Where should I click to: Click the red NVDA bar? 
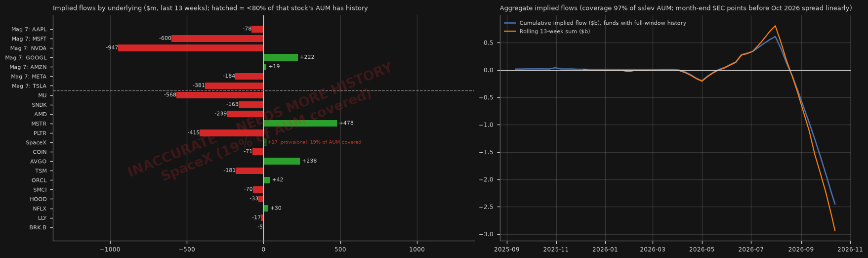(191, 48)
